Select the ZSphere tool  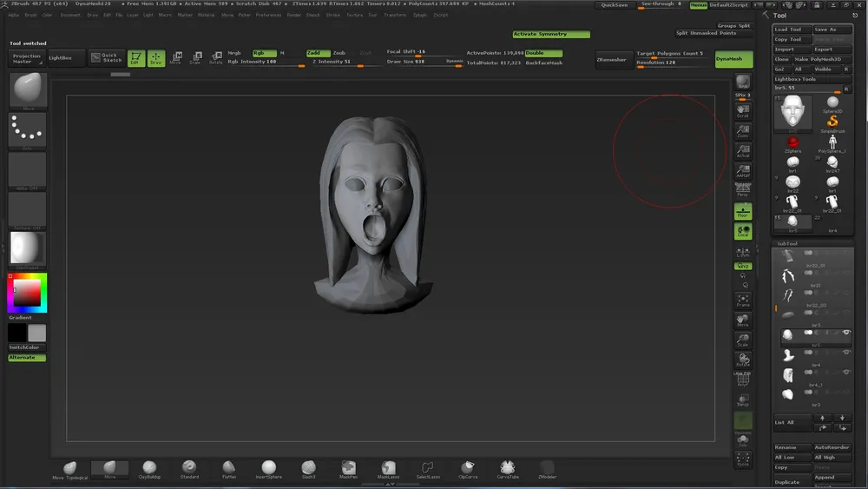coord(792,142)
